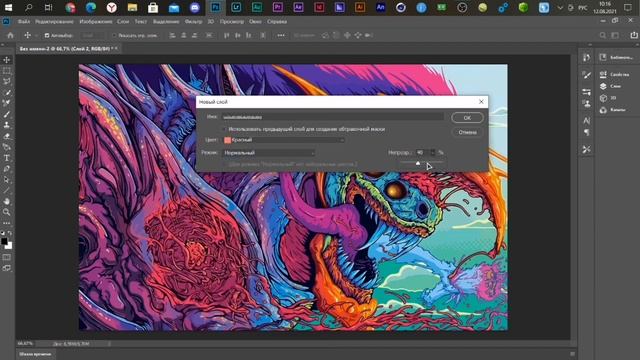Click OK in the Новый слой dialog
Viewport: 640px width, 360px height.
(467, 118)
